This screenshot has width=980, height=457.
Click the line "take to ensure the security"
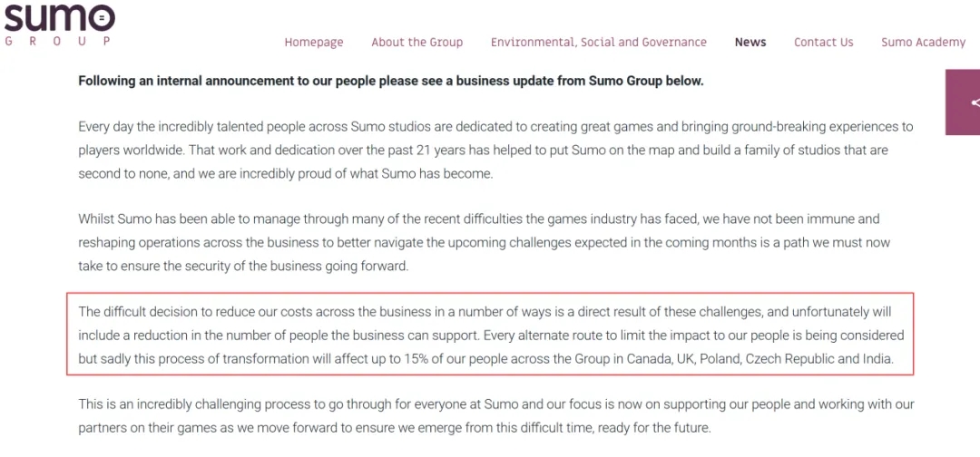[x=243, y=267]
